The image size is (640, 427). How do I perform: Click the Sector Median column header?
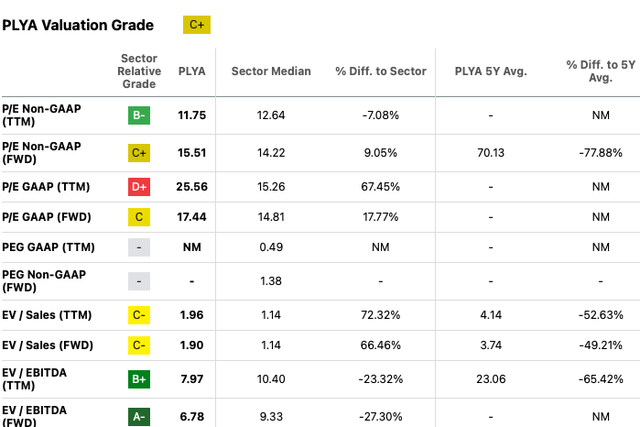coord(271,71)
